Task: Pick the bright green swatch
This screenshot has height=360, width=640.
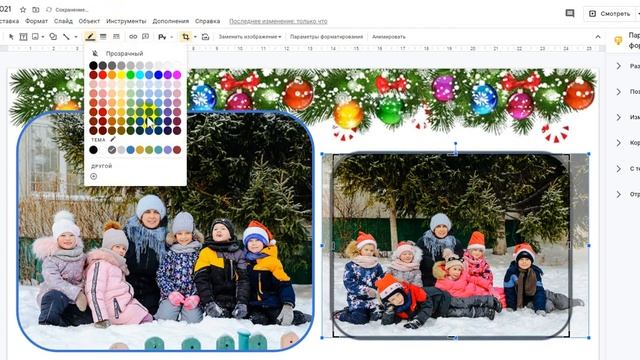Action: click(131, 75)
